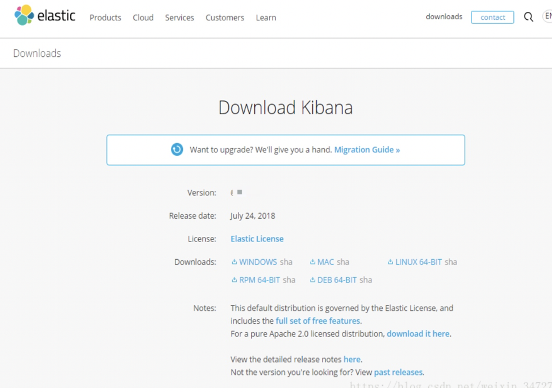Click the Downloads: label
The width and height of the screenshot is (552, 392).
click(195, 262)
